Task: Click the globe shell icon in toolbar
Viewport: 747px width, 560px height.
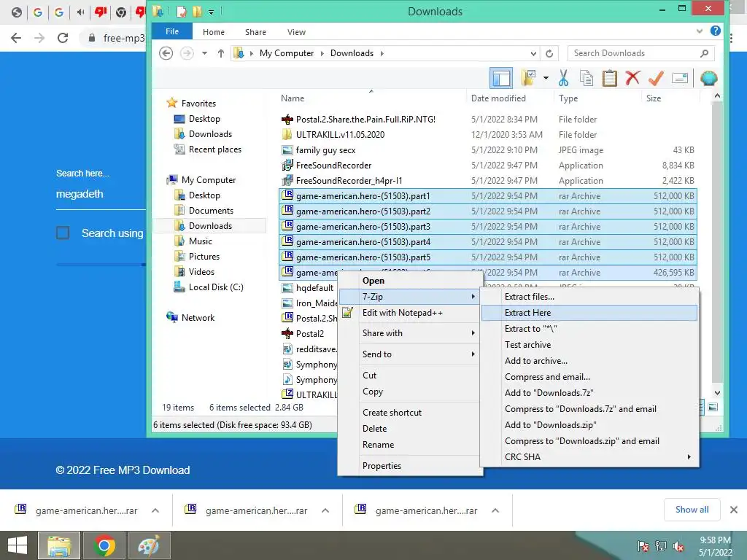Action: [708, 78]
